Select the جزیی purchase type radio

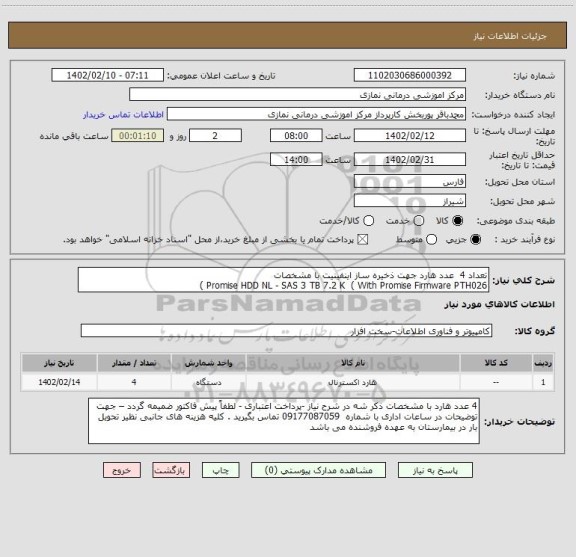(x=475, y=240)
